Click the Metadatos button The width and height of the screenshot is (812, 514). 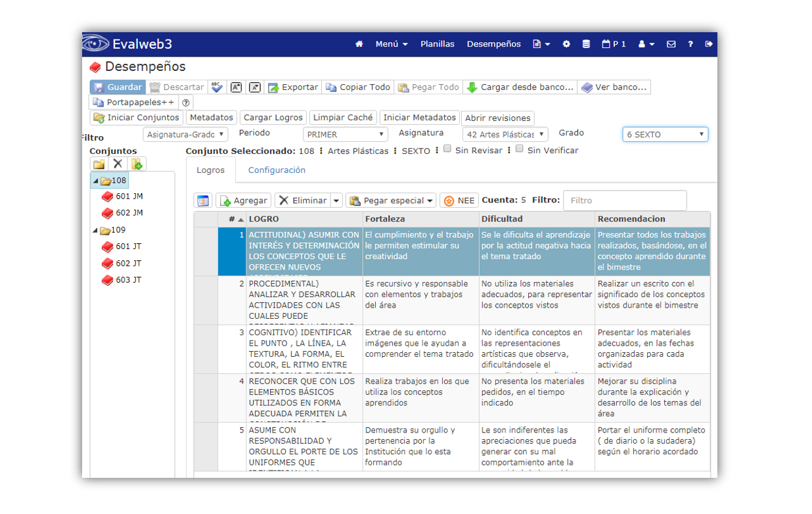tap(212, 118)
